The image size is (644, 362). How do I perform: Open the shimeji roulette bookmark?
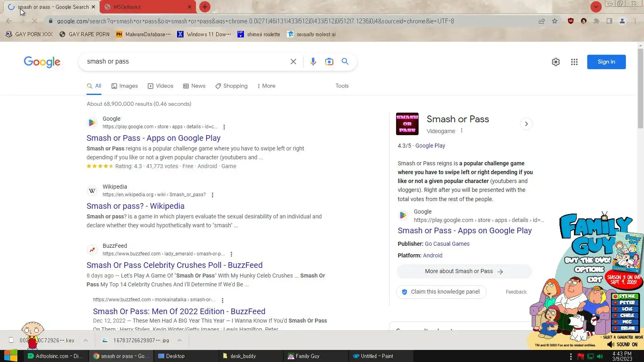pyautogui.click(x=259, y=35)
